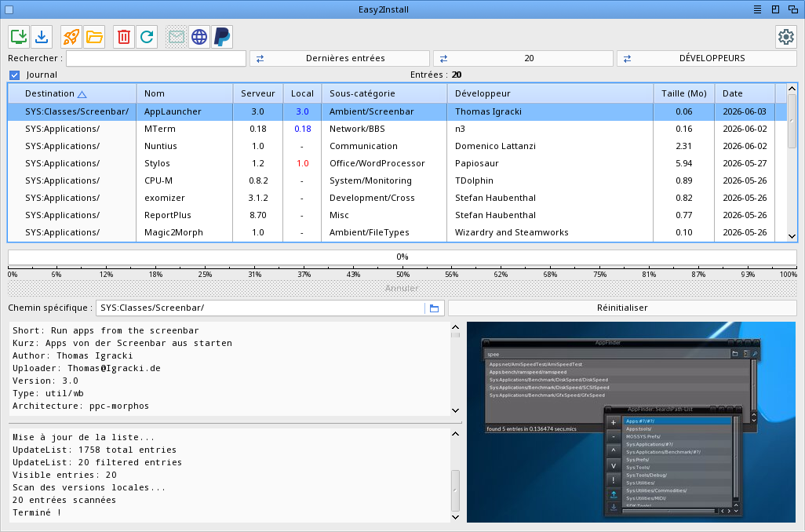This screenshot has height=532, width=805.
Task: Open the destination folder via the yellow folder icon
Action: click(x=94, y=37)
